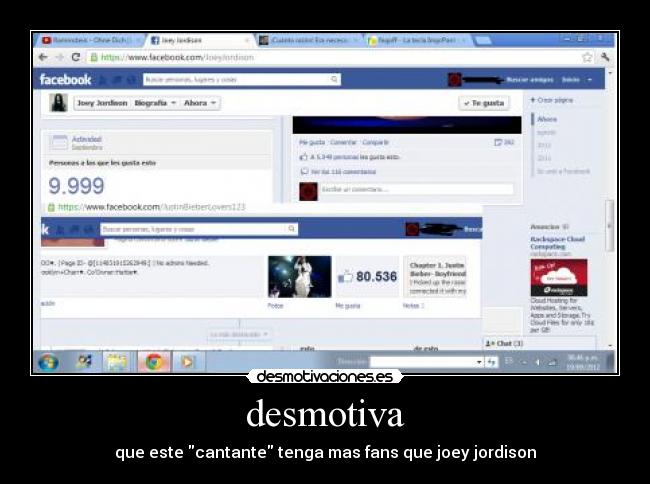The image size is (650, 484).
Task: Open the comments link below the like count
Action: point(343,172)
